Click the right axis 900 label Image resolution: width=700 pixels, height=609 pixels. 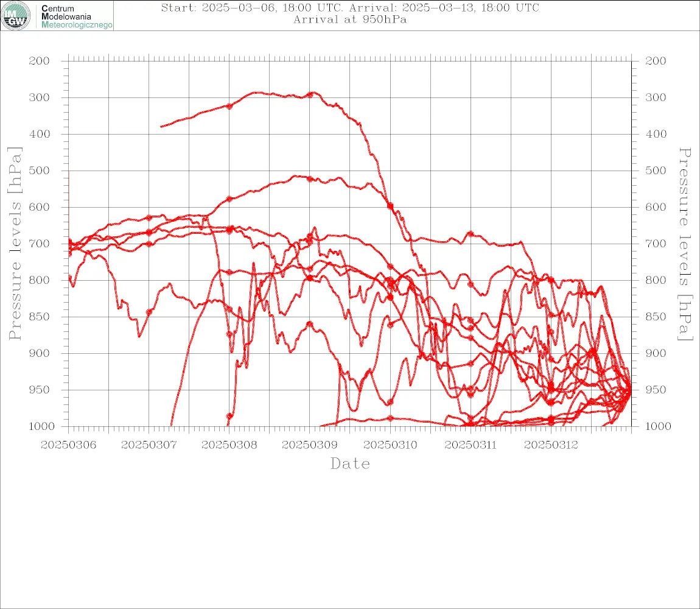click(x=656, y=353)
